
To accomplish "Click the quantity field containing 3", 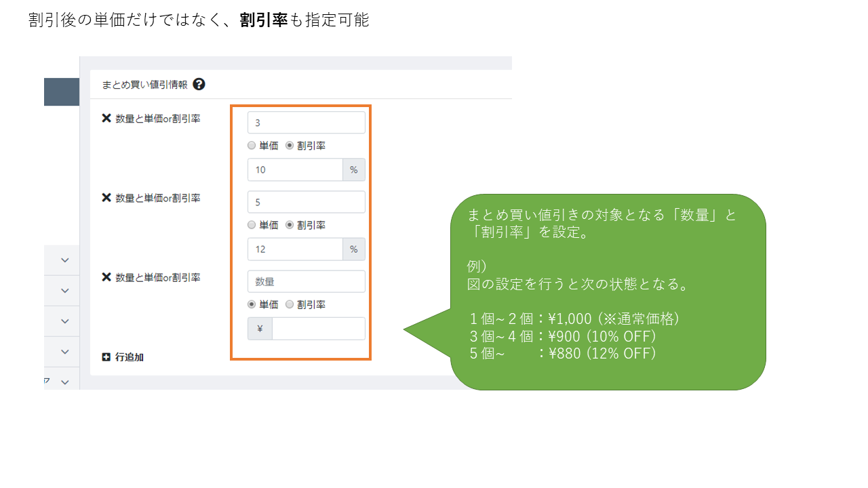I will pos(306,123).
